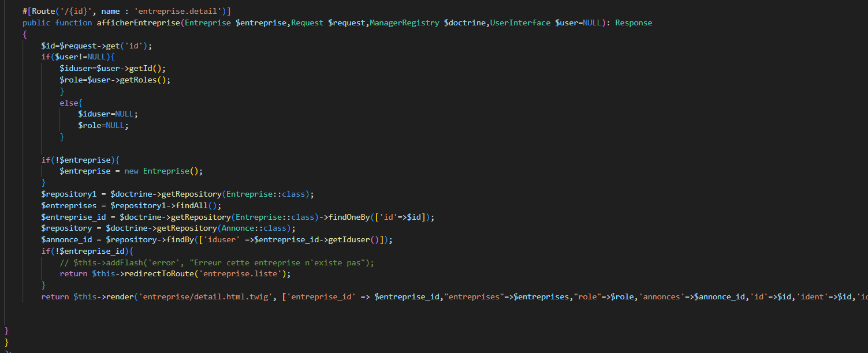Viewport: 868px width, 353px height.
Task: Click the Route attribute keyword
Action: pyautogui.click(x=43, y=12)
